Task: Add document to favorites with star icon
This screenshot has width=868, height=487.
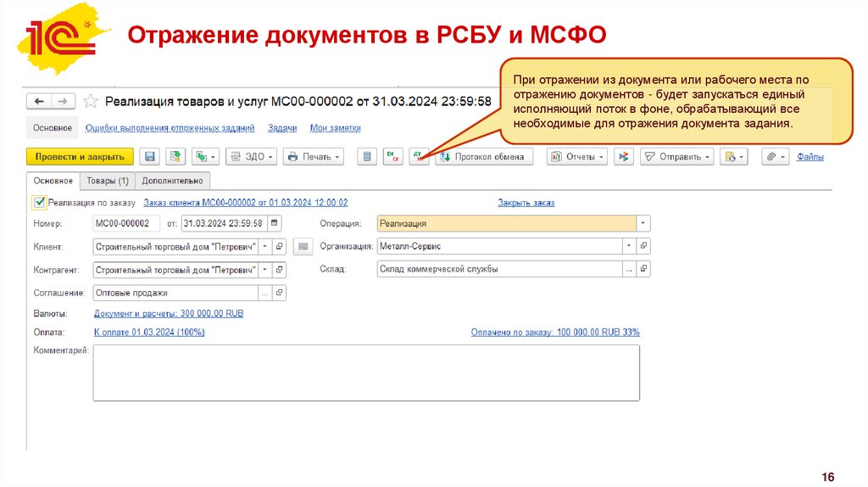Action: coord(90,102)
